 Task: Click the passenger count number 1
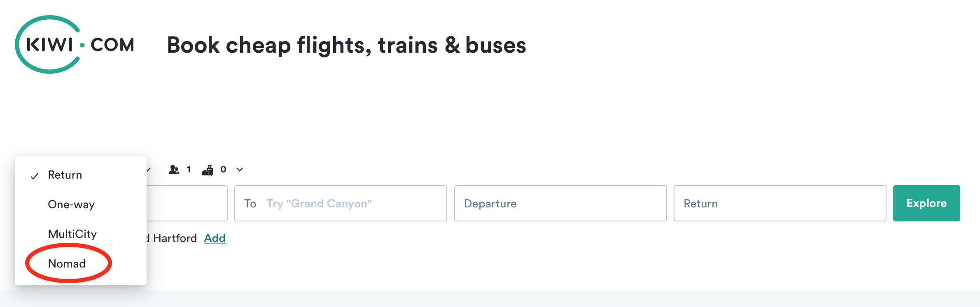tap(189, 170)
